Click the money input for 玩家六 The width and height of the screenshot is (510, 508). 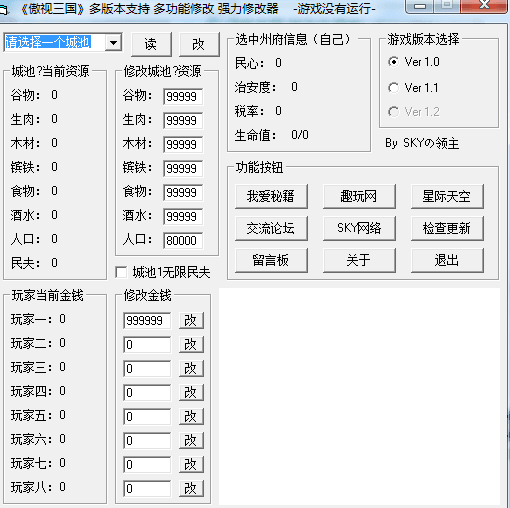click(x=147, y=441)
